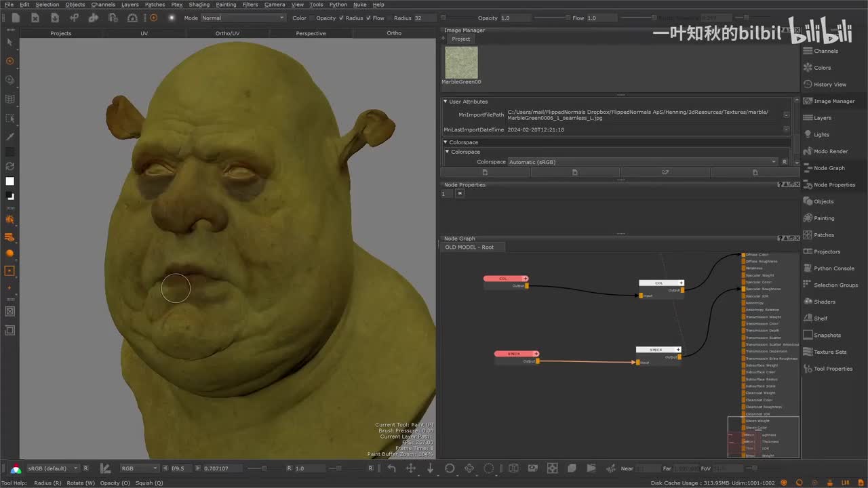Image resolution: width=868 pixels, height=488 pixels.
Task: Open the Filters menu
Action: tap(250, 5)
